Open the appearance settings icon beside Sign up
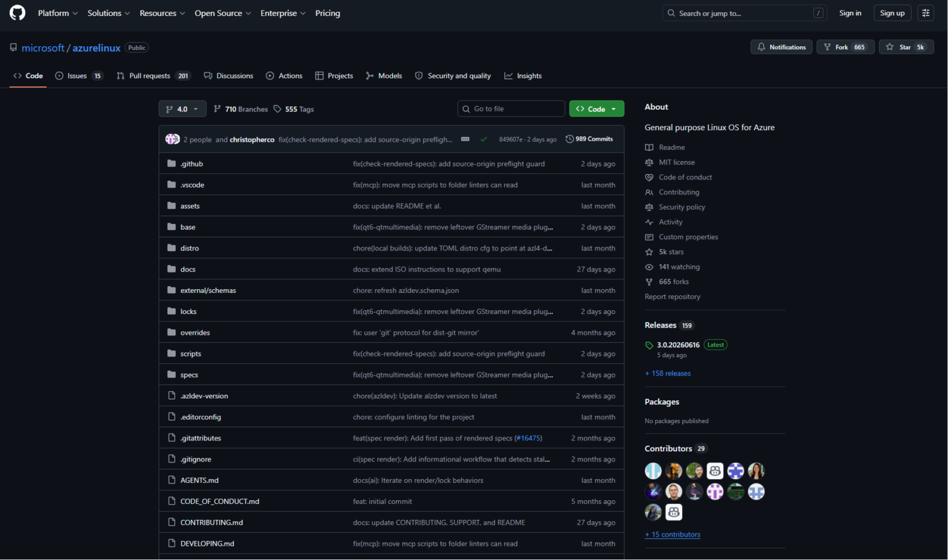 click(926, 13)
